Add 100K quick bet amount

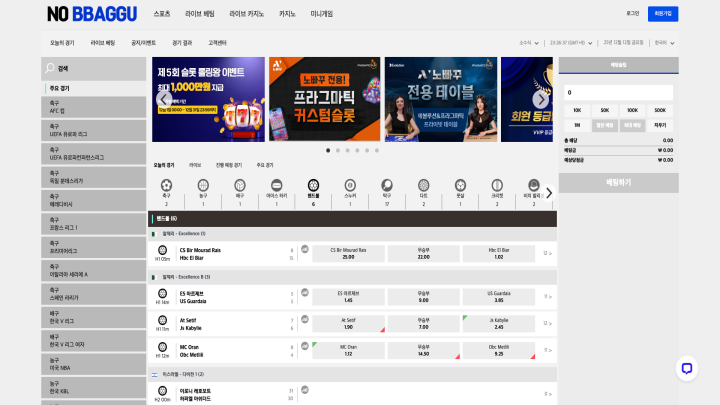point(632,110)
